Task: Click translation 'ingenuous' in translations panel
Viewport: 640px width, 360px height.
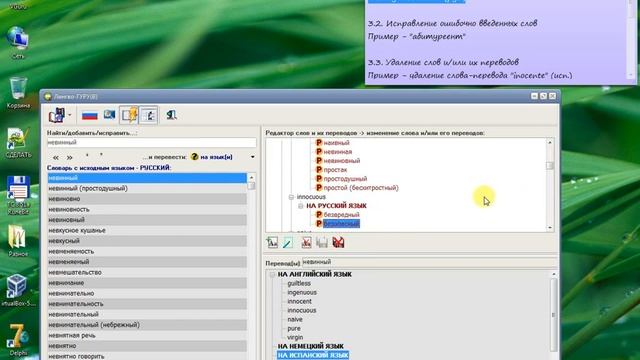Action: (302, 293)
